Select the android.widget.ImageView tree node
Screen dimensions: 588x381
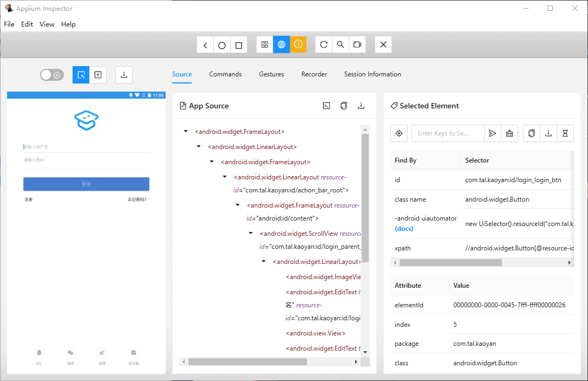[x=323, y=277]
